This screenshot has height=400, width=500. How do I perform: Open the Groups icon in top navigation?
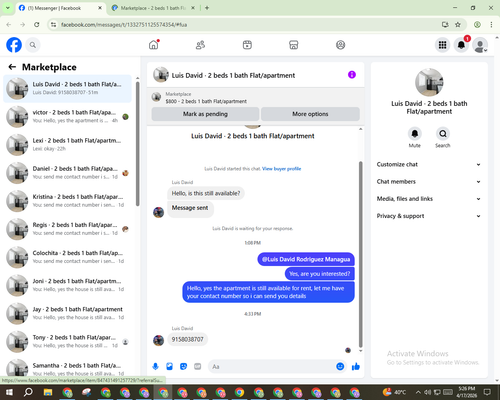(340, 45)
